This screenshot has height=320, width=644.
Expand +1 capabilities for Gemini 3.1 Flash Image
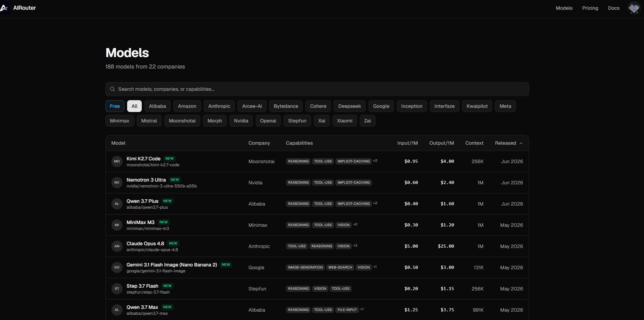375,267
